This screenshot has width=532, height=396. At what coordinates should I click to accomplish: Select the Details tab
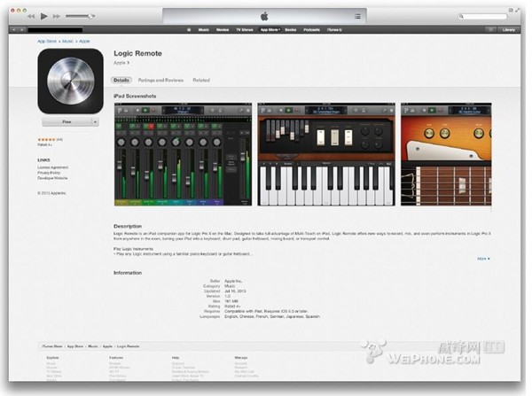121,80
